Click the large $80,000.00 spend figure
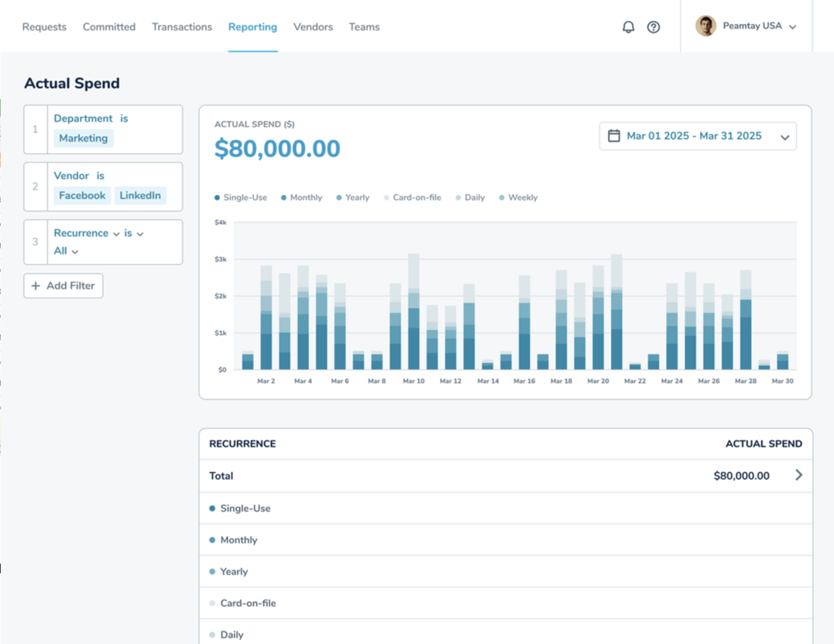 coord(277,149)
